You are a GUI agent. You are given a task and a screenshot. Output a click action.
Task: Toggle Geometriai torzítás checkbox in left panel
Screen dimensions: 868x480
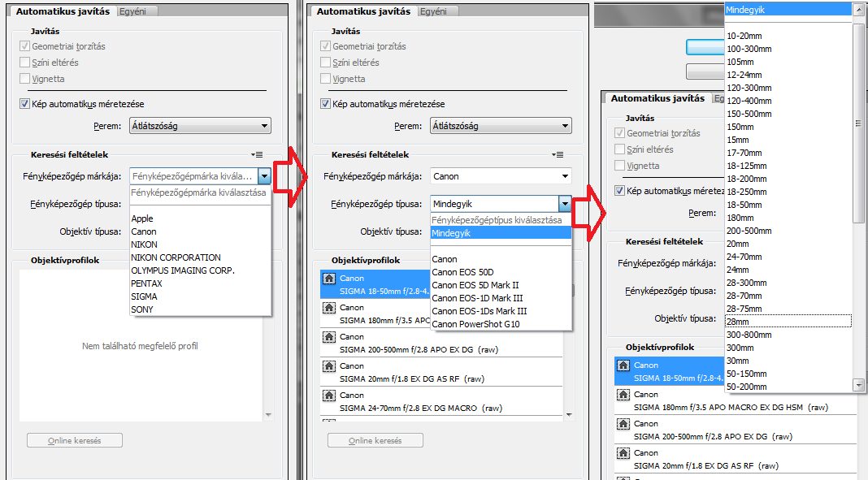(x=24, y=46)
